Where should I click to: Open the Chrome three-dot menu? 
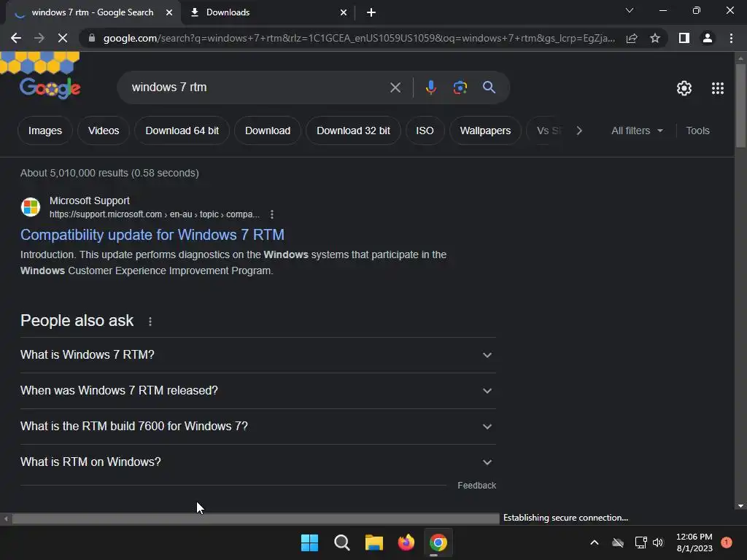click(x=731, y=38)
